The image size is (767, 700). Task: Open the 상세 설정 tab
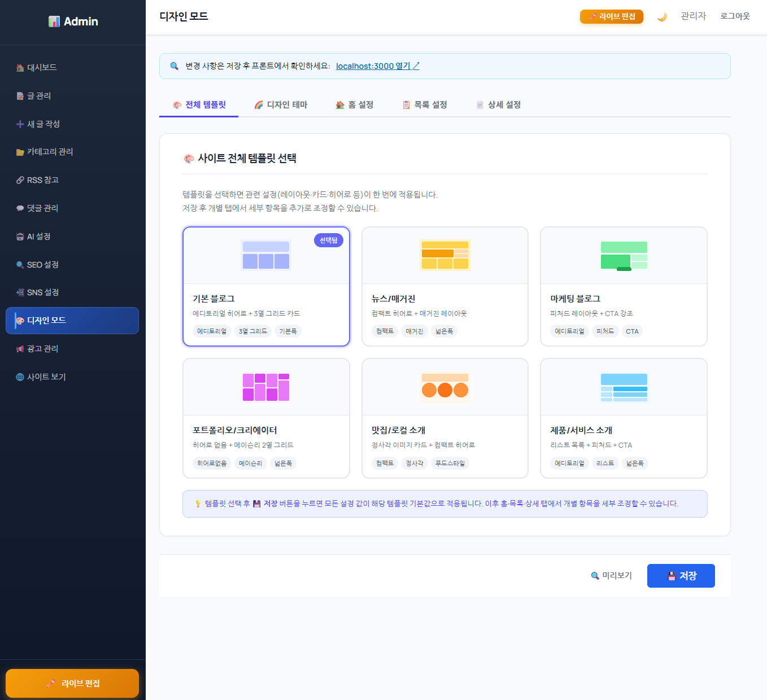(x=498, y=105)
